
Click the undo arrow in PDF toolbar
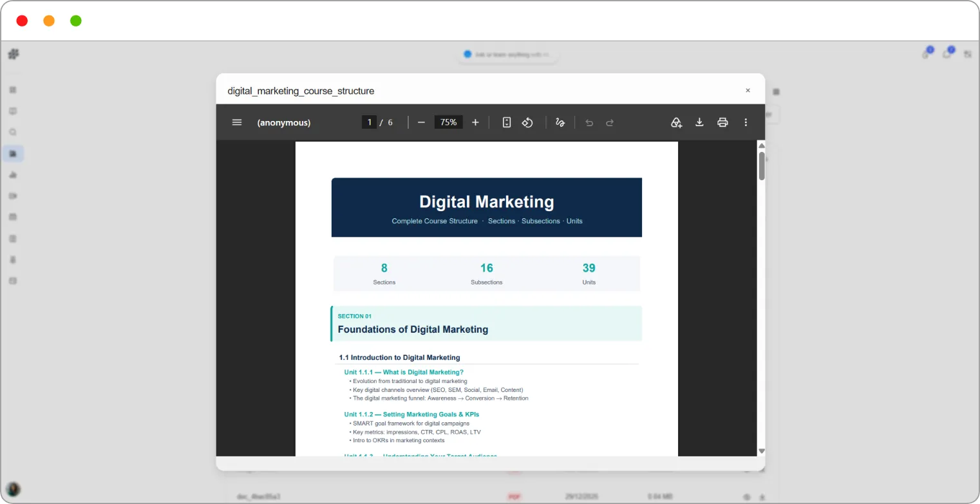coord(589,122)
